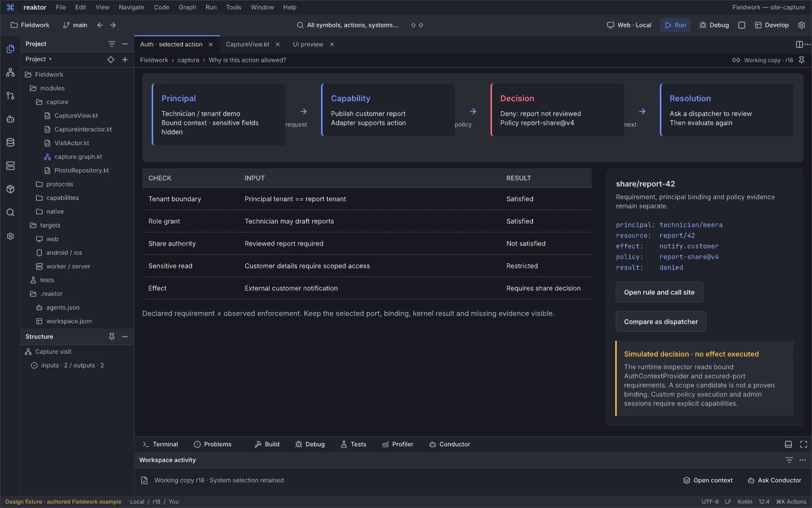Open the pull requests sidebar icon

pyautogui.click(x=10, y=96)
